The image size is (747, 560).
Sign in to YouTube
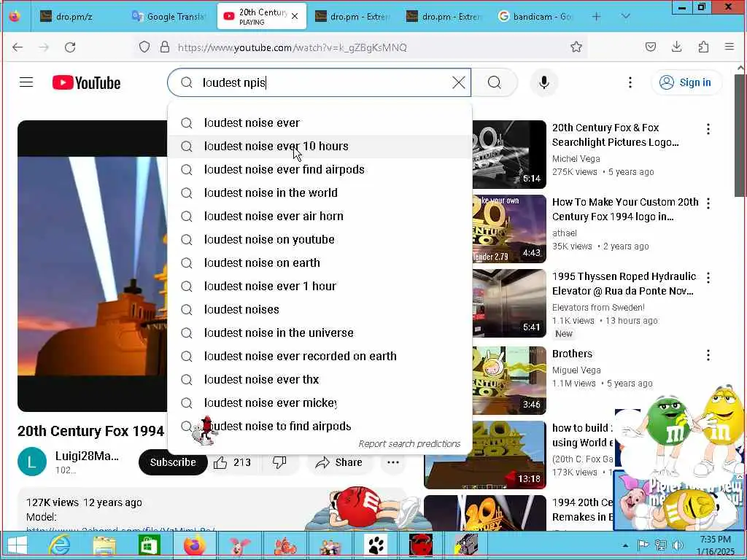tap(686, 82)
